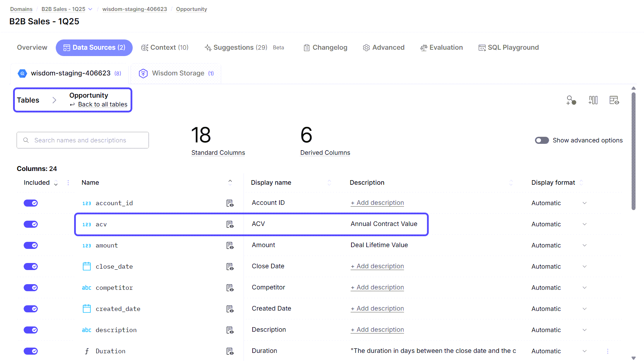Toggle Included switch for acv
The height and width of the screenshot is (361, 644).
point(31,224)
